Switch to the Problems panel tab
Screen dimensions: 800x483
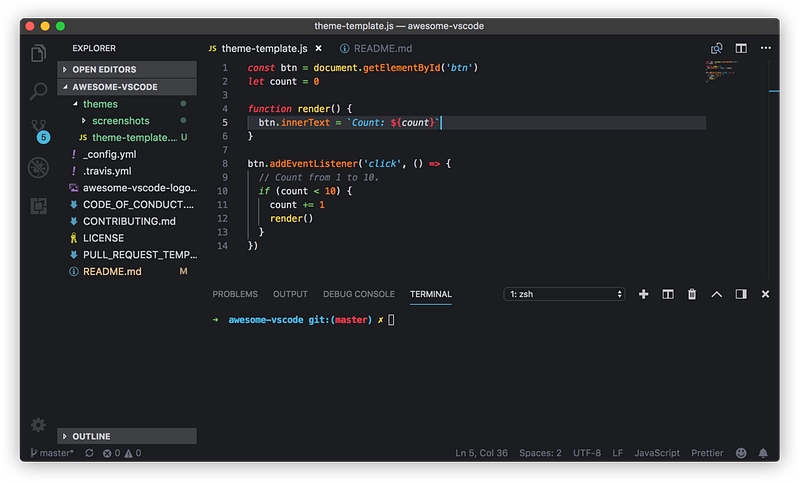[x=235, y=294]
